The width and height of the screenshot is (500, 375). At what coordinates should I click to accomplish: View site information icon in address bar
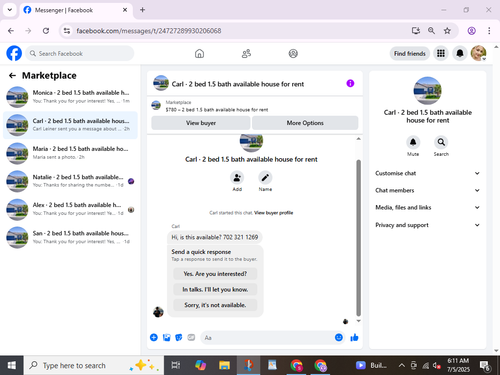coord(67,31)
